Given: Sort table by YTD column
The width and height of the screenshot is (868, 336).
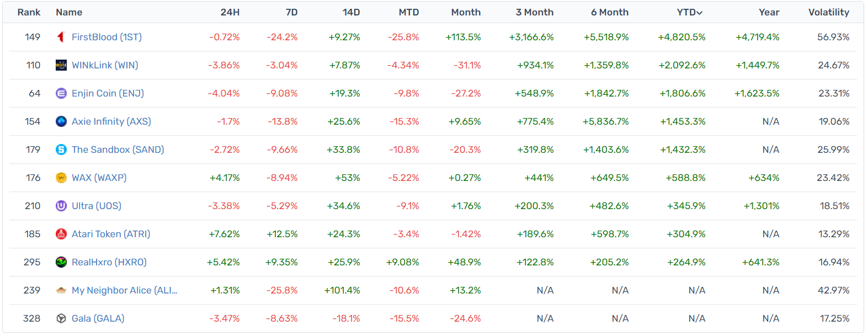Looking at the screenshot, I should click(x=689, y=12).
